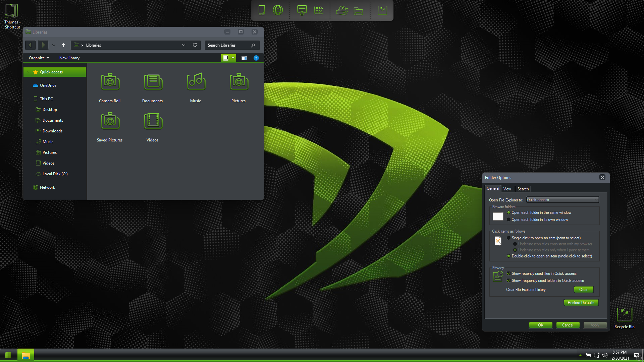644x362 pixels.
Task: Expand the address bar history dropdown
Action: click(184, 45)
